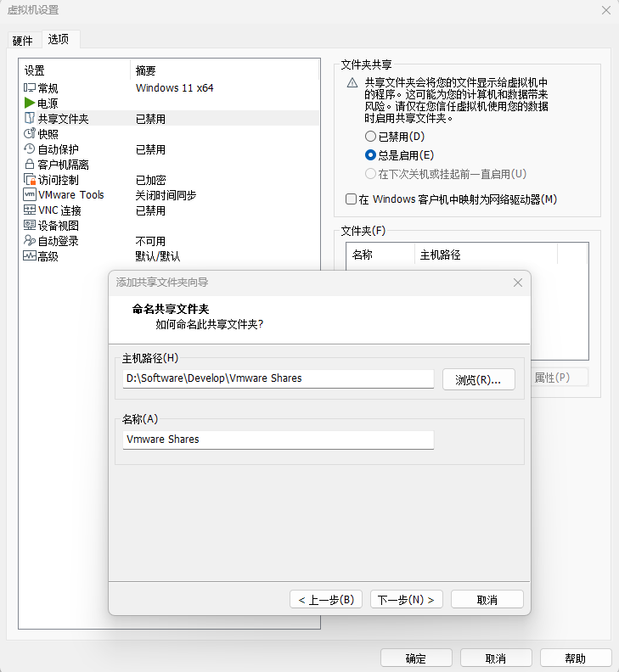This screenshot has height=672, width=619.
Task: Select the VMware Tools settings row
Action: coord(169,195)
